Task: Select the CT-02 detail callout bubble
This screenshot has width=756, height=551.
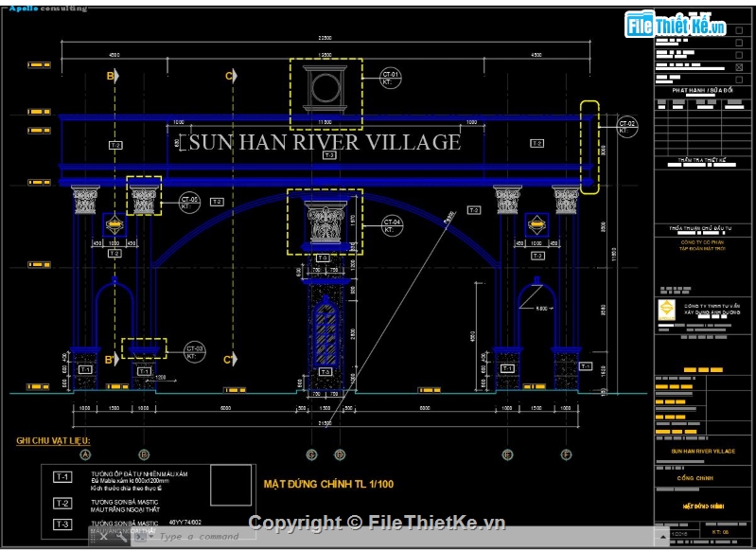Action: [626, 127]
